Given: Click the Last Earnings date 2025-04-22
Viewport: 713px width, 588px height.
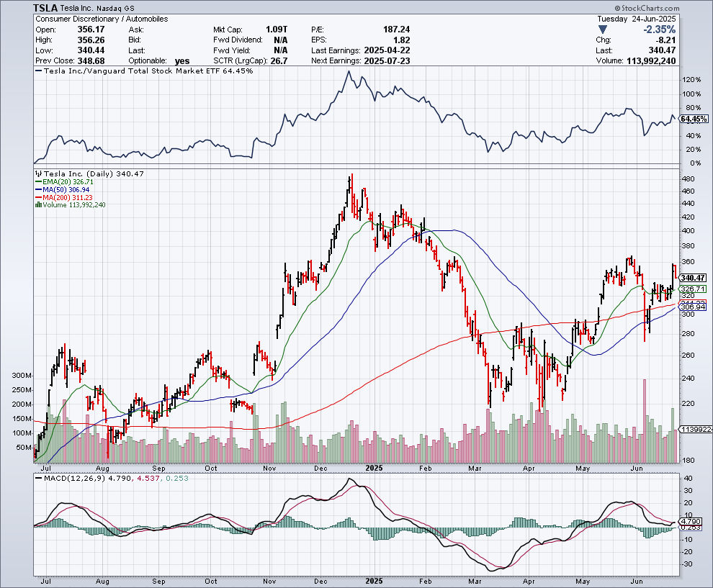Looking at the screenshot, I should [x=387, y=50].
